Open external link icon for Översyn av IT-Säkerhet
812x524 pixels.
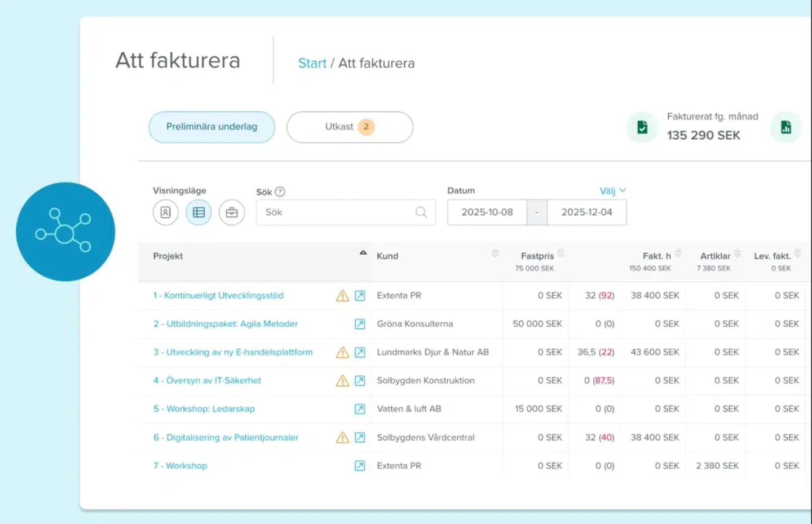(x=360, y=380)
